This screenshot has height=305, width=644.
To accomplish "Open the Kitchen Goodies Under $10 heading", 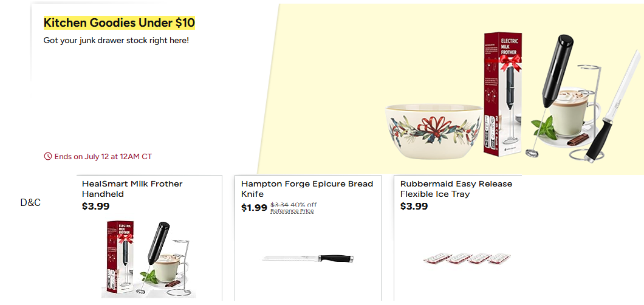I will (119, 23).
